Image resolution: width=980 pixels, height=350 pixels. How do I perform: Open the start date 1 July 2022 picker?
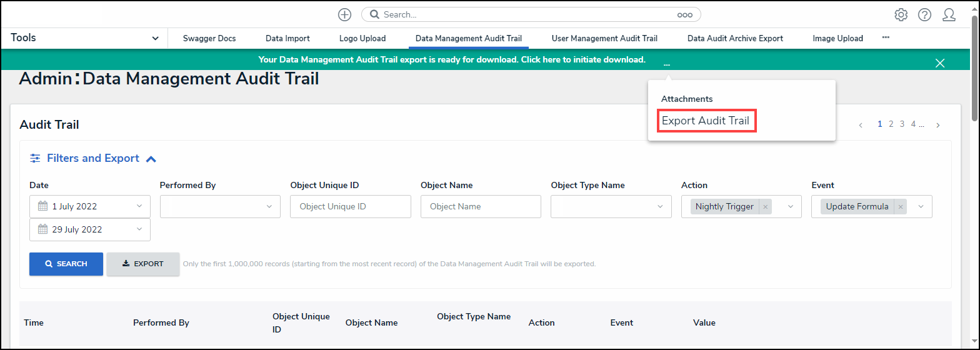coord(89,207)
